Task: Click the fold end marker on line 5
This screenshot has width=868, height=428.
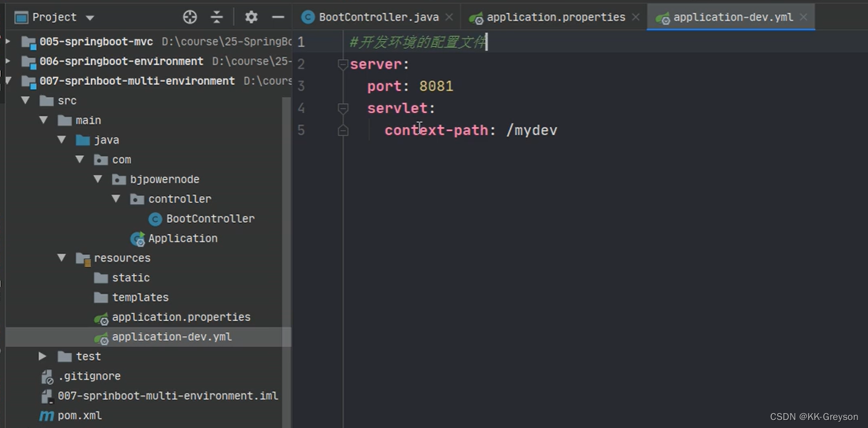Action: click(343, 131)
